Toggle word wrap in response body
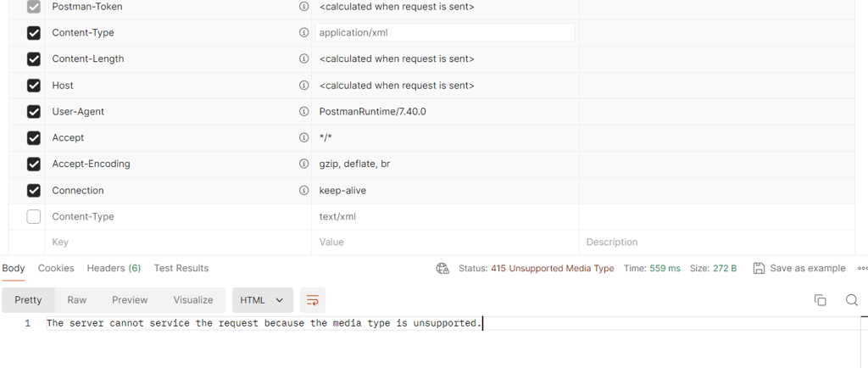Viewport: 868px width, 368px height. click(313, 300)
